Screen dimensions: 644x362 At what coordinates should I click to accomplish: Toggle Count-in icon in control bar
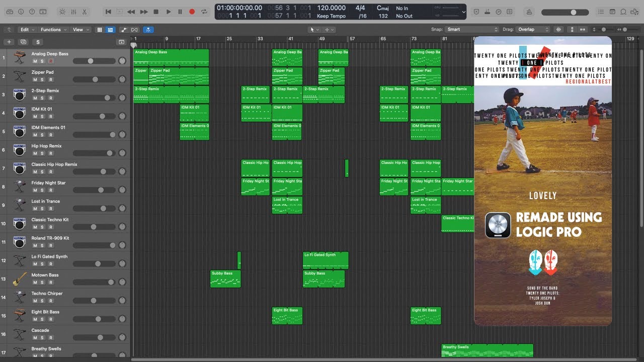(x=487, y=12)
